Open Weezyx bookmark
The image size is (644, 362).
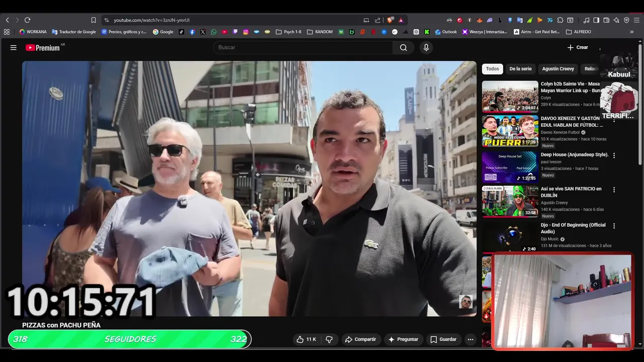coord(484,32)
